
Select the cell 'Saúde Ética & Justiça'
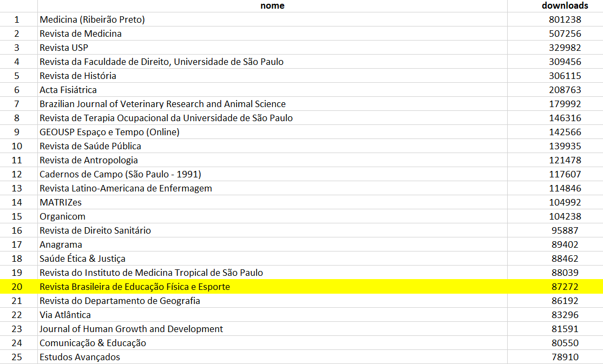tap(272, 259)
